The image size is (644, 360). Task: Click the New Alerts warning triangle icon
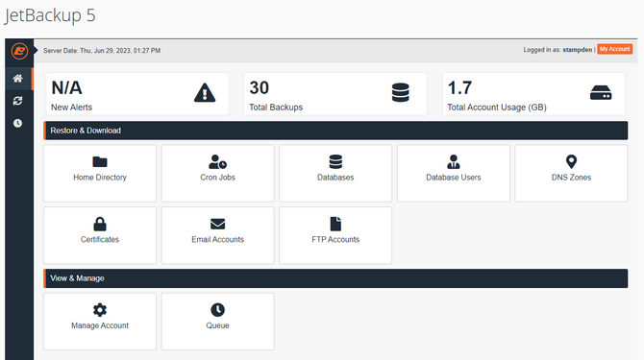205,92
